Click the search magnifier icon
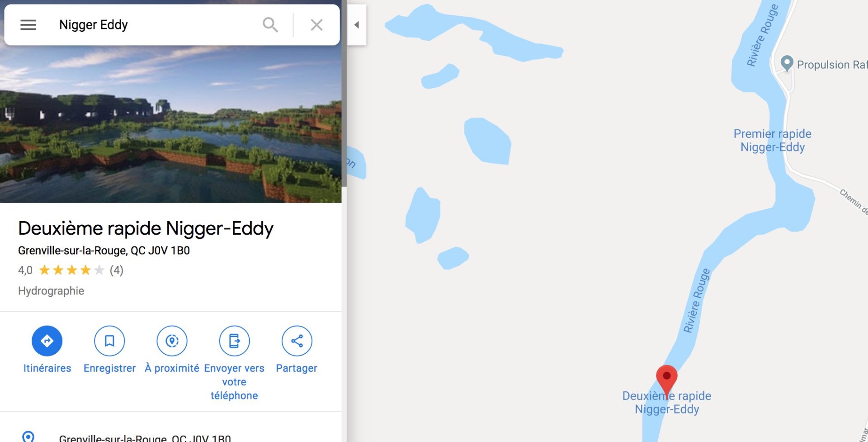Screen dimensions: 868x442 point(270,25)
